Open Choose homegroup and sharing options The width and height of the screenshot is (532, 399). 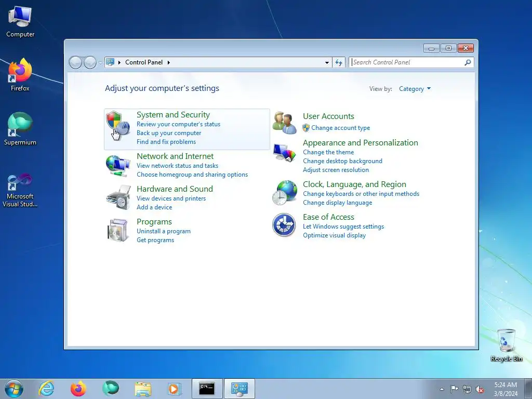tap(192, 175)
